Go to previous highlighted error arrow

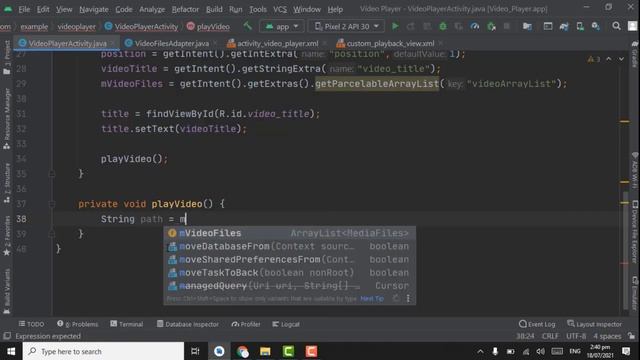pyautogui.click(x=609, y=60)
